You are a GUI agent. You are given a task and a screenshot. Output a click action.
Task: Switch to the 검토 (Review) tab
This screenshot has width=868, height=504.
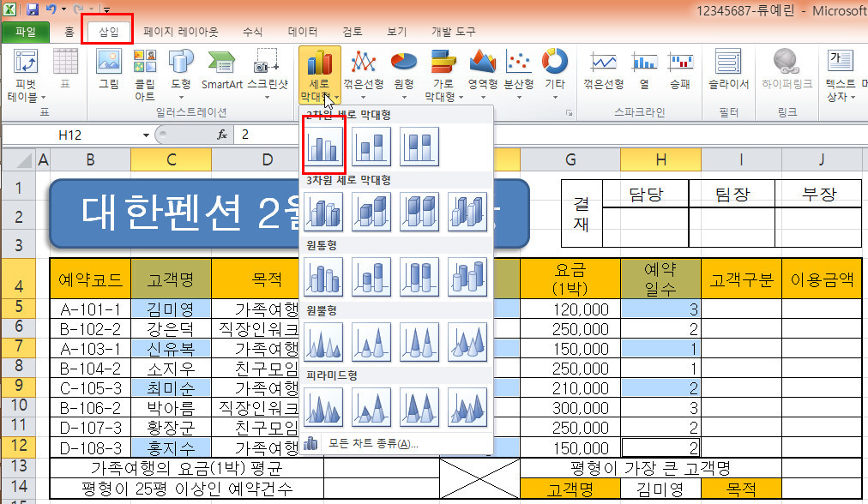click(x=353, y=32)
